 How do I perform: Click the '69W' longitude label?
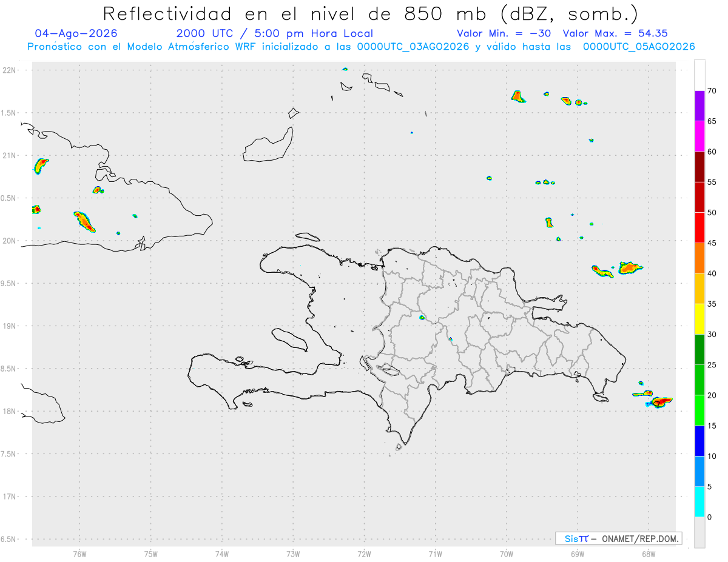578,554
